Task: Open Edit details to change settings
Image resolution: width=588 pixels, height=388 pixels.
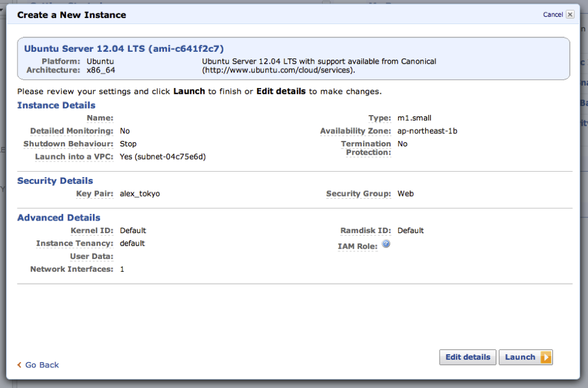Action: coord(467,357)
